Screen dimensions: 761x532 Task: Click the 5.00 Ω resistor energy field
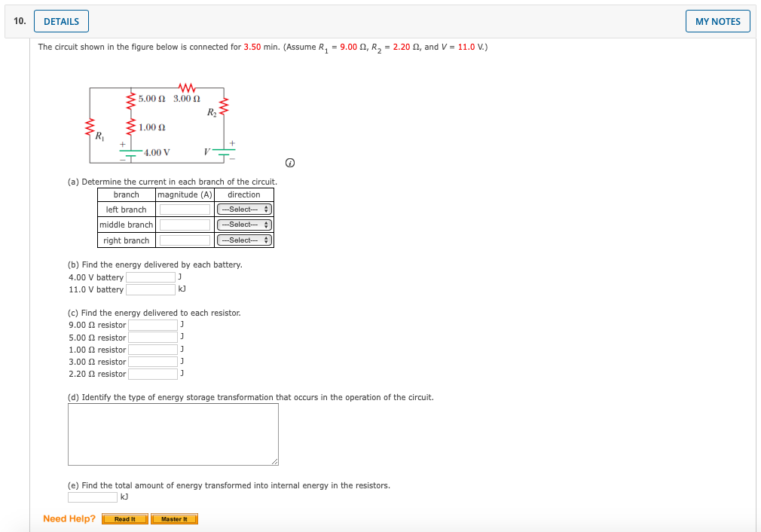click(x=153, y=338)
